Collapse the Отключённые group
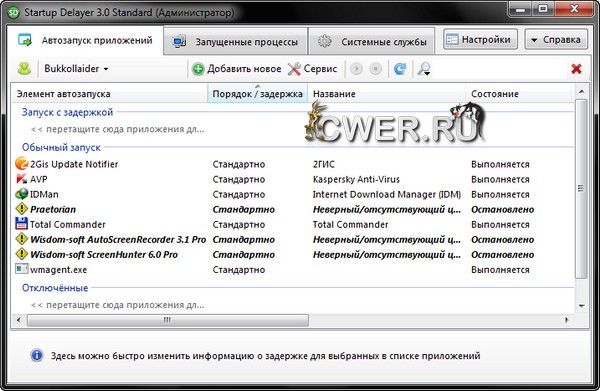The width and height of the screenshot is (600, 391). click(55, 288)
